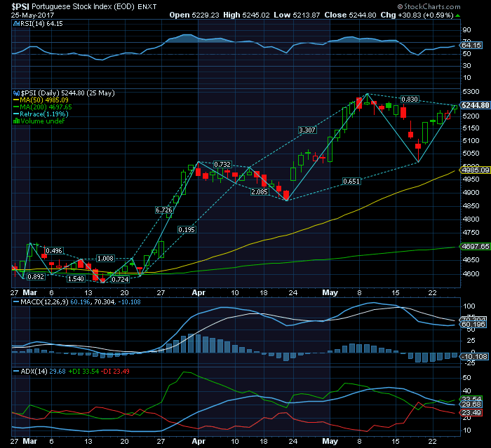Image resolution: width=491 pixels, height=448 pixels.
Task: Click the Low 5213.87 value
Action: (297, 15)
